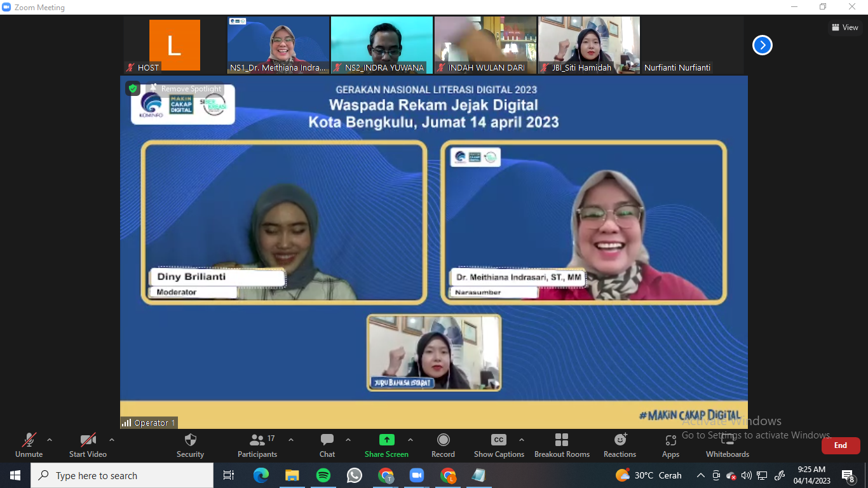
Task: Unmute the microphone in Zoom toolbar
Action: [29, 445]
